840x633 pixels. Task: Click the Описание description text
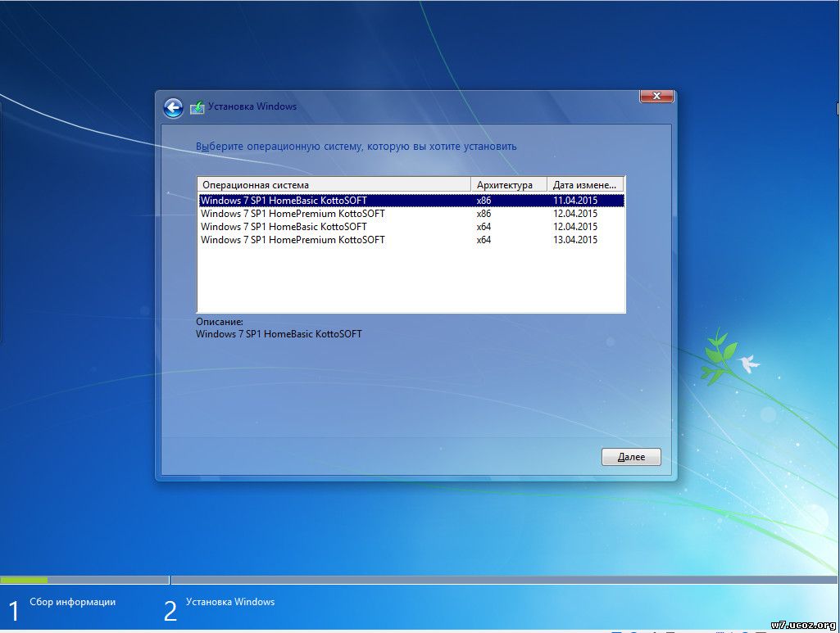pos(219,321)
